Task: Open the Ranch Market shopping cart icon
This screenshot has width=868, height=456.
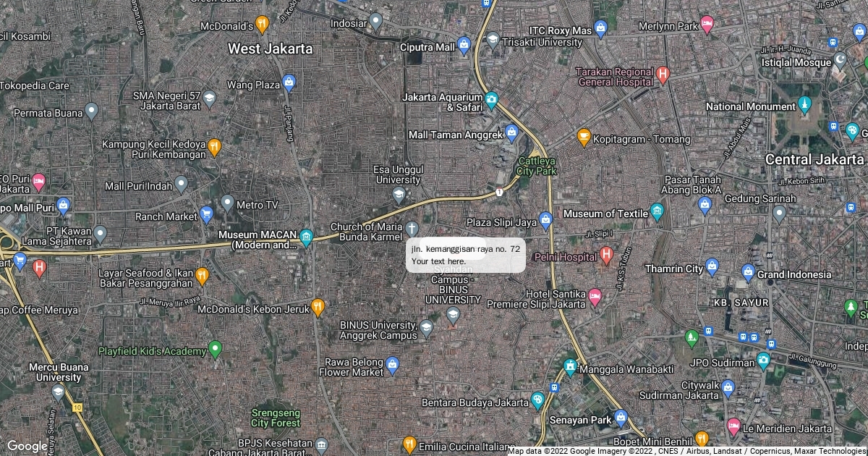Action: tap(207, 215)
